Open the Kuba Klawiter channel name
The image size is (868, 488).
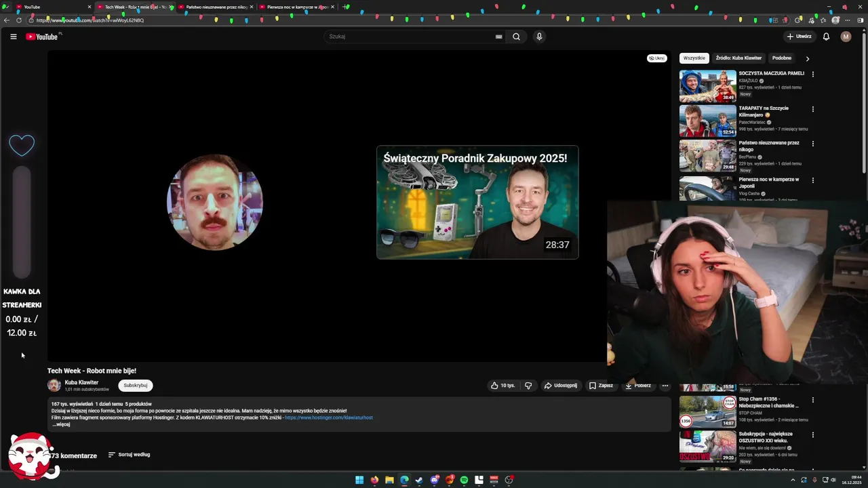pyautogui.click(x=81, y=382)
